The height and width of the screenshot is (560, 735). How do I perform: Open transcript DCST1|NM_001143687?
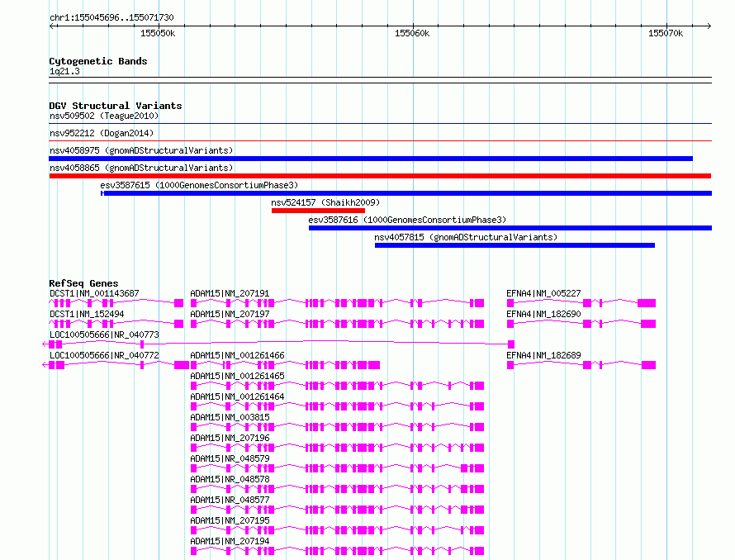coord(94,293)
